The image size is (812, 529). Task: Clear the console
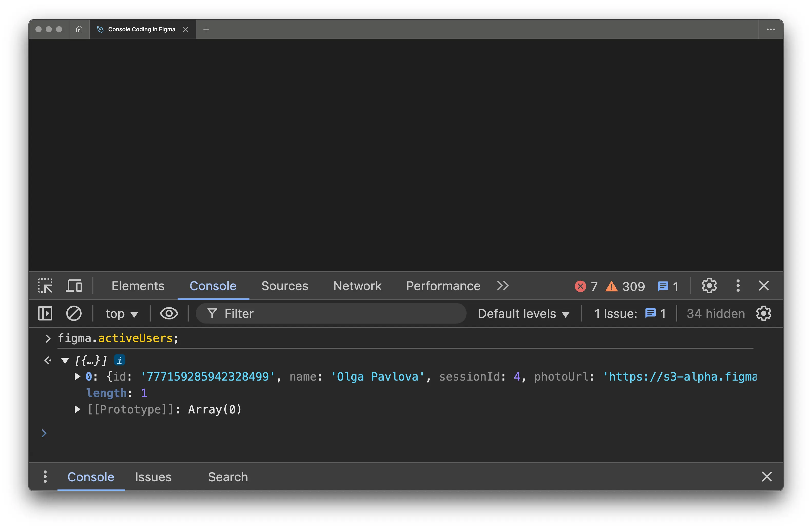click(x=74, y=314)
